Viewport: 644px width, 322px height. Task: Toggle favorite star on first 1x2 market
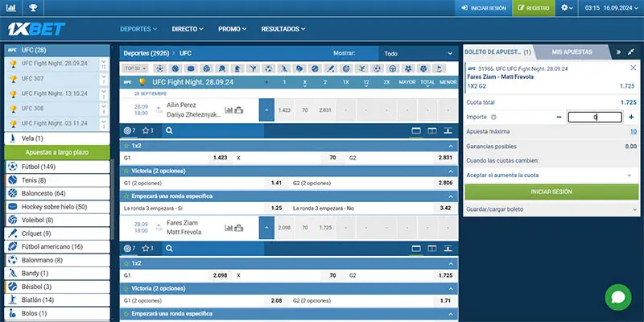126,146
